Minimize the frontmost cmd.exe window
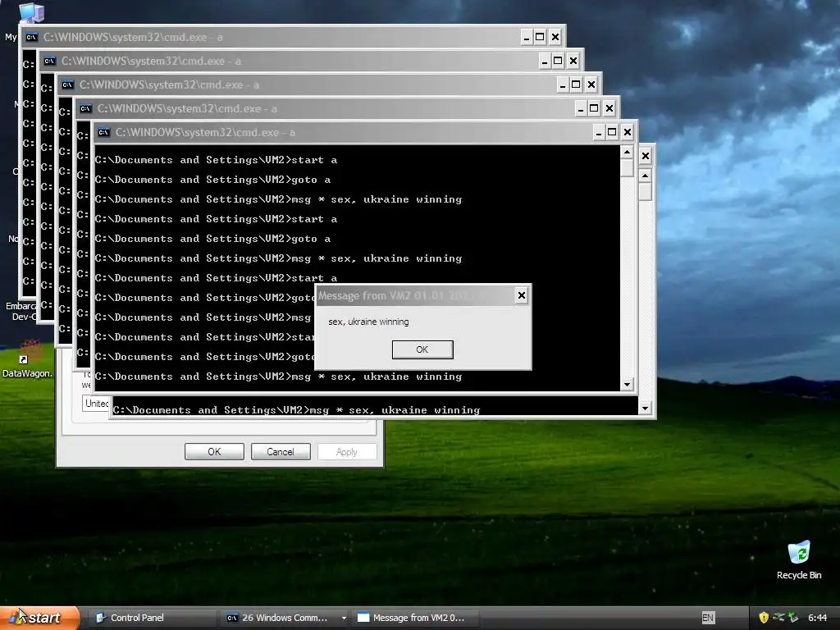This screenshot has width=840, height=630. tap(598, 132)
